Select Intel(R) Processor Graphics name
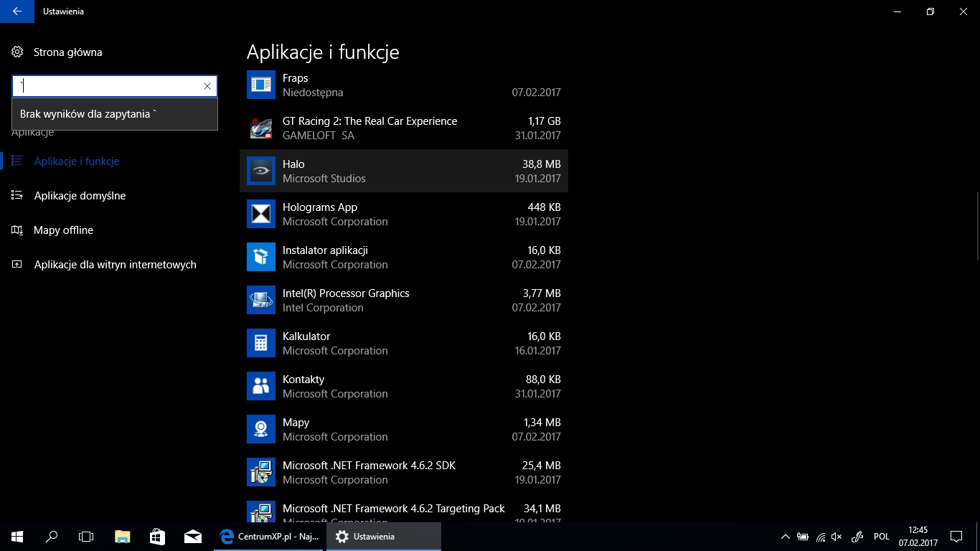The image size is (980, 551). 346,293
